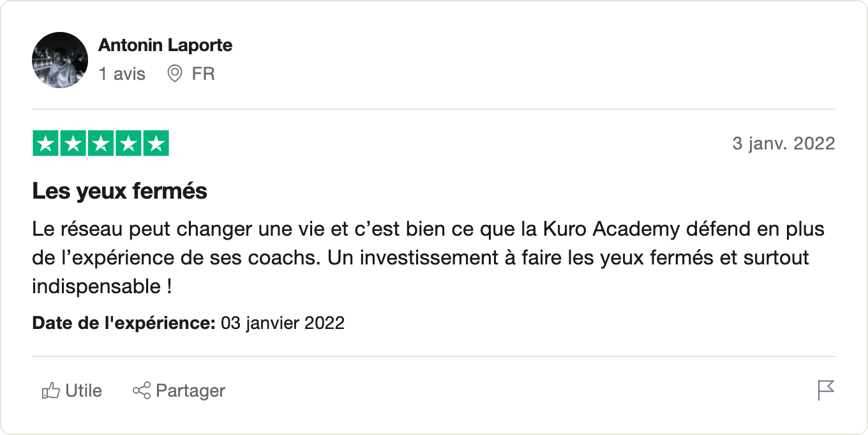Open the review title Les yeux fermés
Screen dimensions: 868x435
point(120,191)
